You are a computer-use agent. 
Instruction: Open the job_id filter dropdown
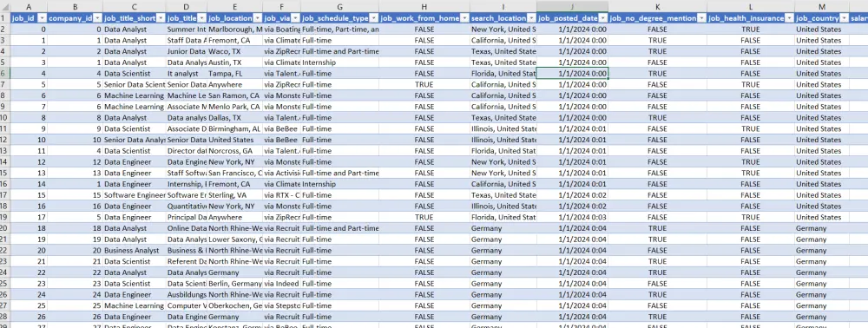pos(42,18)
